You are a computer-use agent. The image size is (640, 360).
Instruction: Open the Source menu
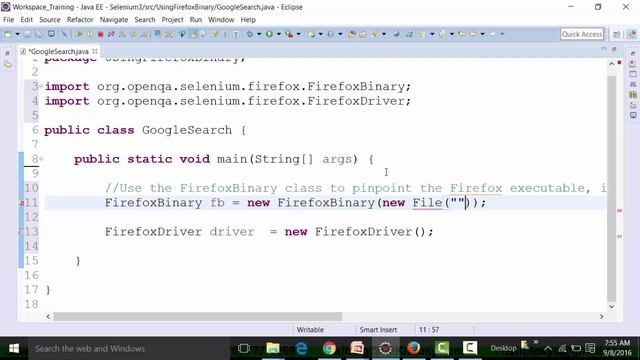[50, 20]
